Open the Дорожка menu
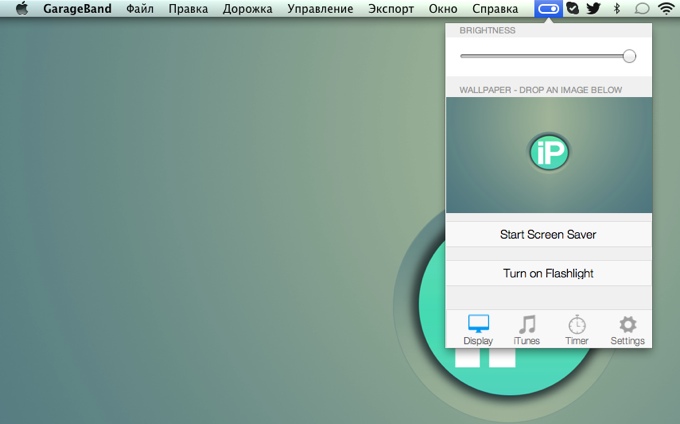The height and width of the screenshot is (424, 680). pyautogui.click(x=247, y=9)
